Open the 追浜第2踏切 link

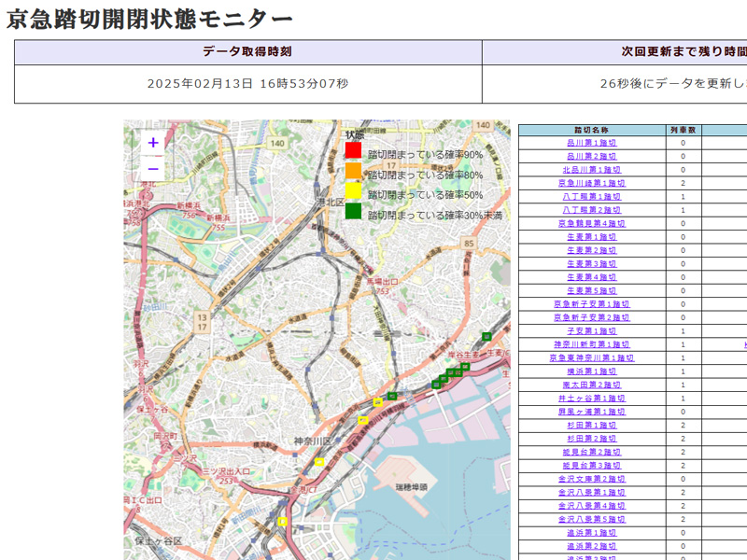[x=592, y=546]
